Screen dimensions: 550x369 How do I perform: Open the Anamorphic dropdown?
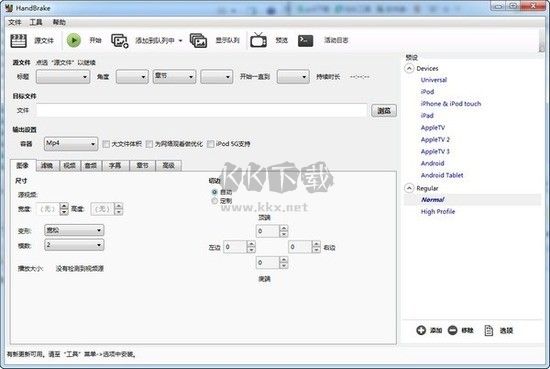[x=74, y=230]
